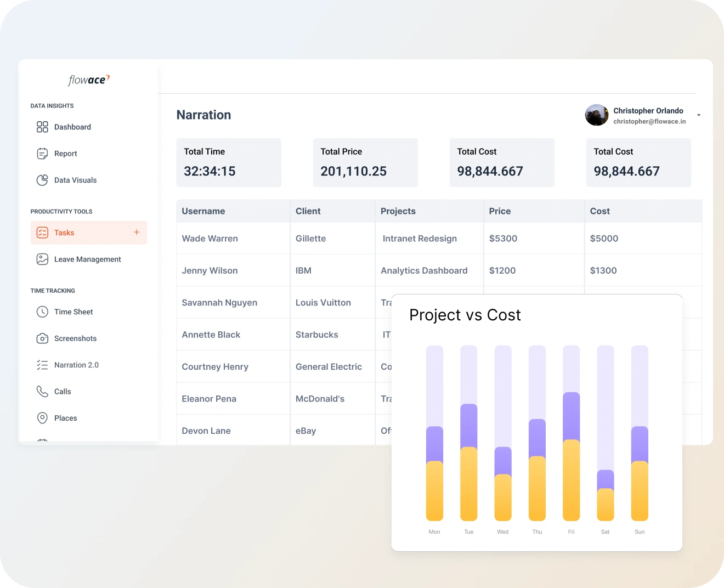Click the Friday bar in chart
This screenshot has height=588, width=724.
[571, 455]
